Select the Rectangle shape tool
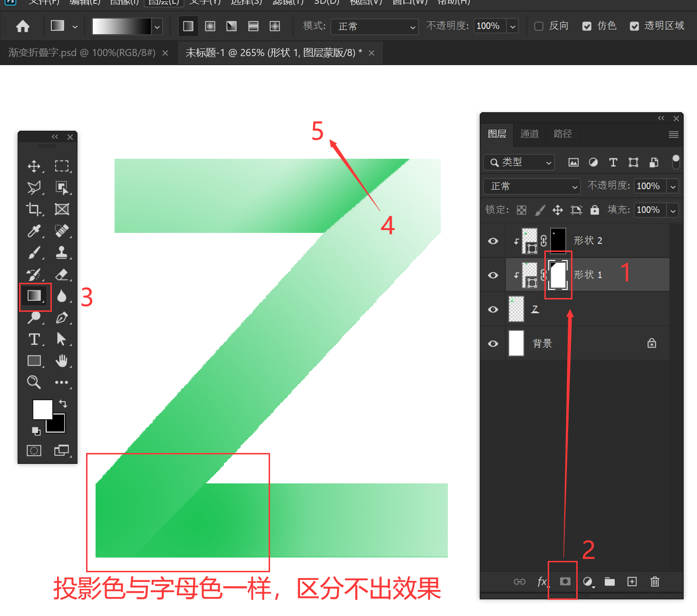The width and height of the screenshot is (697, 616). coord(34,361)
